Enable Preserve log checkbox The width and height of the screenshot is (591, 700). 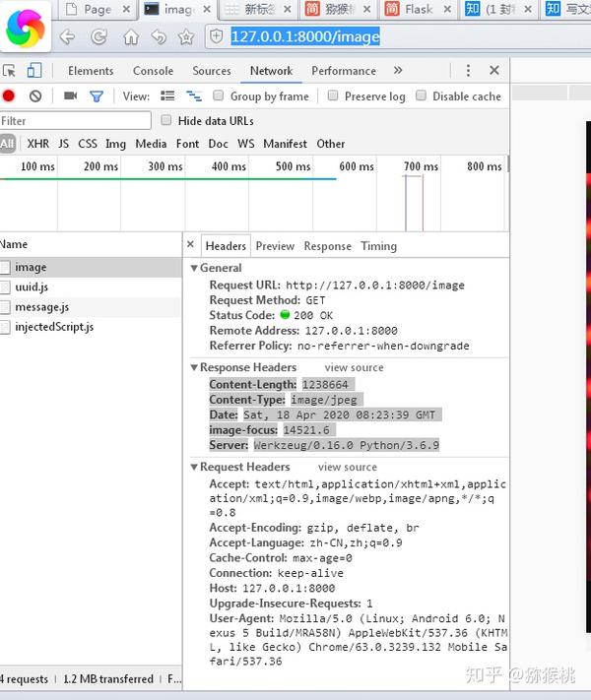(x=332, y=95)
